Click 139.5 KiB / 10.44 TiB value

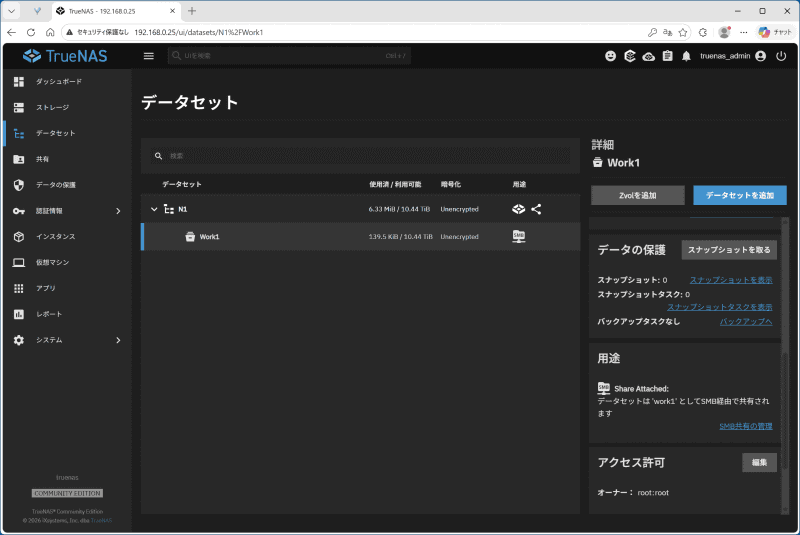(400, 237)
